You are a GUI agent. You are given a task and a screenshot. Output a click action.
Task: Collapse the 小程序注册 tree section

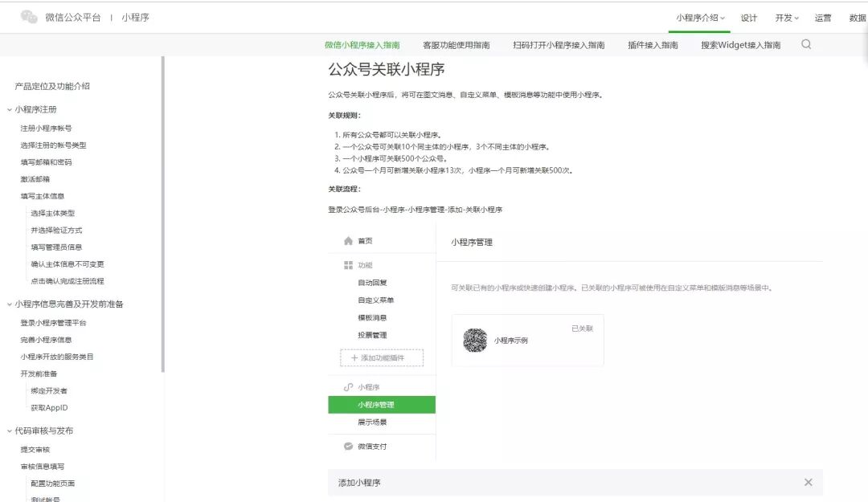(x=10, y=109)
